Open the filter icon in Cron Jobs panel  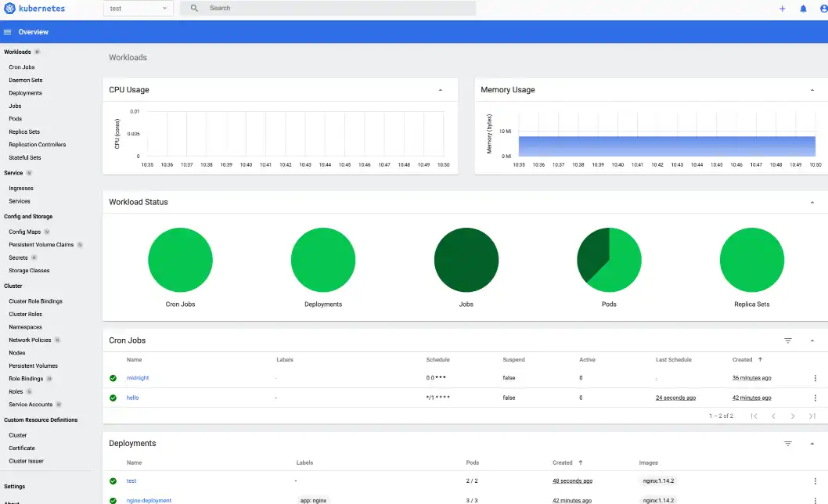(788, 340)
